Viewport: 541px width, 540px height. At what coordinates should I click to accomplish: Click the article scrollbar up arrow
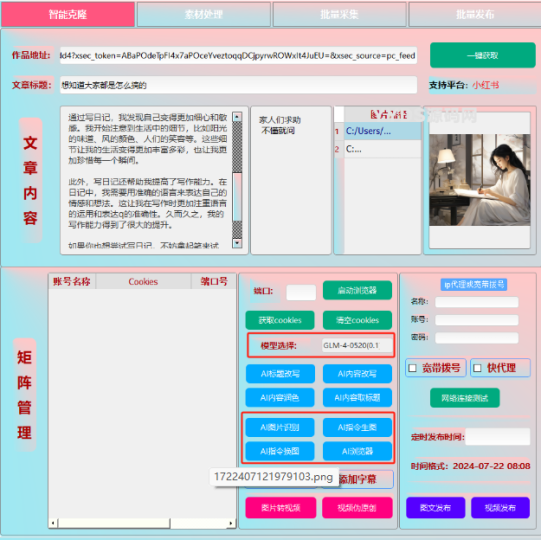pos(237,117)
